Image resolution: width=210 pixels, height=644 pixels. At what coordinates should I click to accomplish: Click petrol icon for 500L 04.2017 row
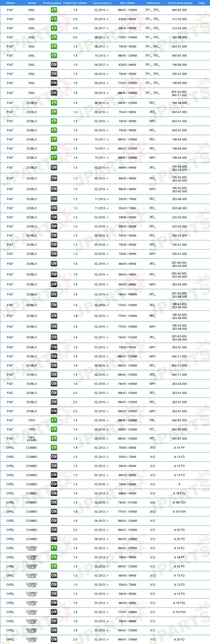(x=54, y=28)
